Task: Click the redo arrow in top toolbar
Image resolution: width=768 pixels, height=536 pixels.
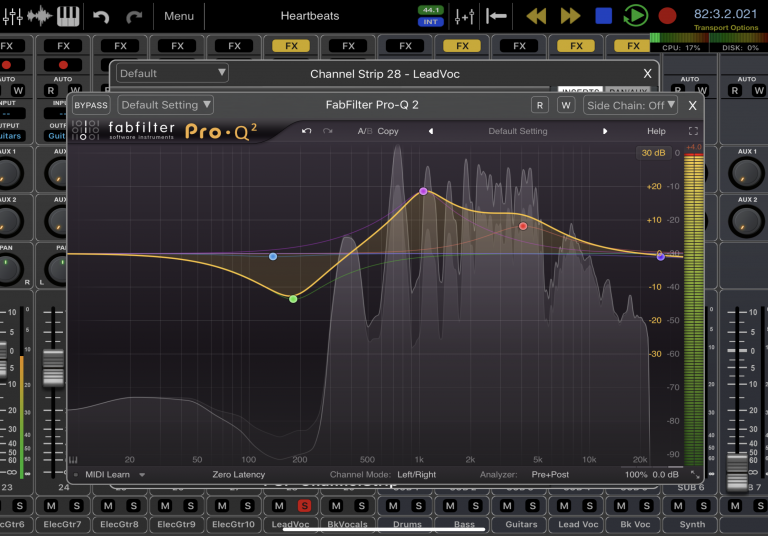Action: (x=133, y=17)
